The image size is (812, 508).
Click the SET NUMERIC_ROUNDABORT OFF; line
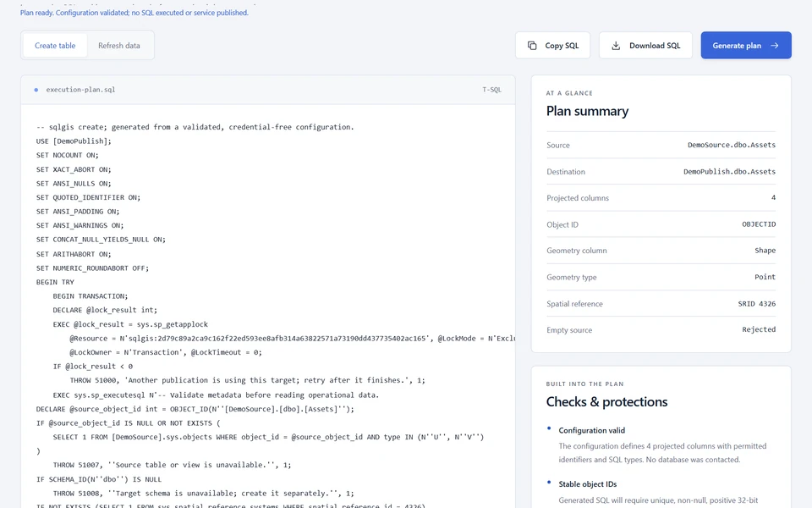[x=92, y=268]
